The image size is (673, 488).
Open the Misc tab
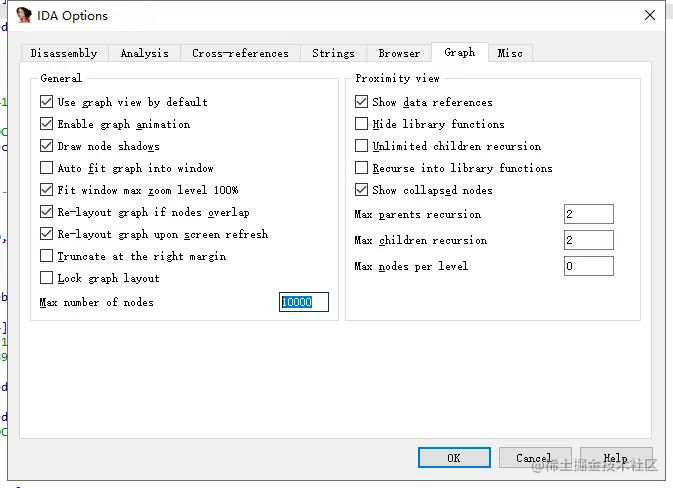click(x=510, y=53)
